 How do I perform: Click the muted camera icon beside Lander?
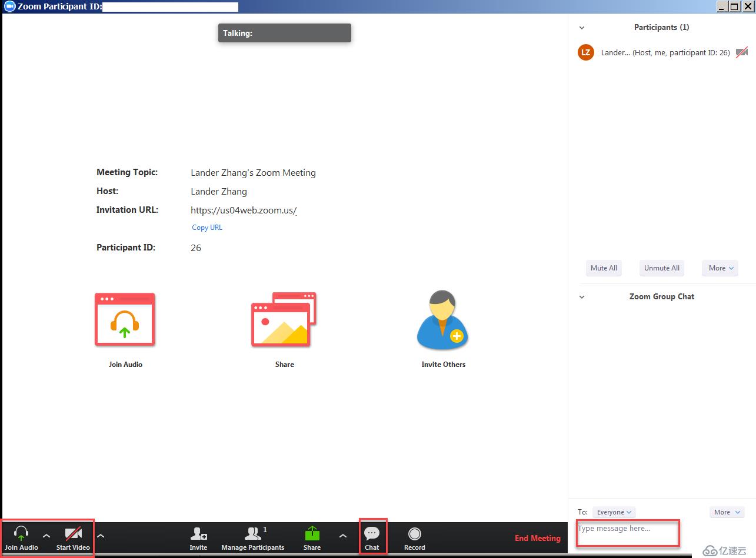coord(742,52)
